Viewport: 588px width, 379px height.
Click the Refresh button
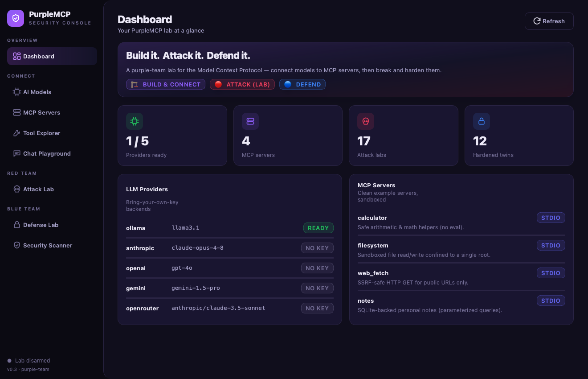click(x=549, y=21)
